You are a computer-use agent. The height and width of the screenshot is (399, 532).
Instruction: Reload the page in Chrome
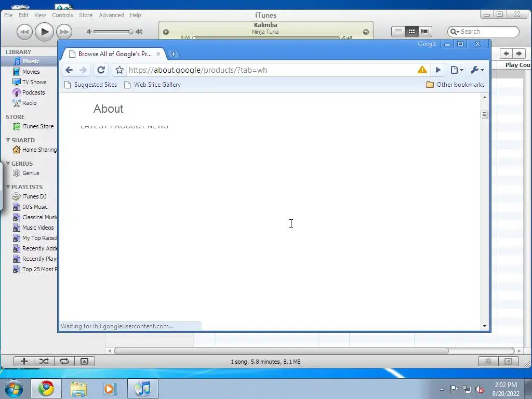101,70
